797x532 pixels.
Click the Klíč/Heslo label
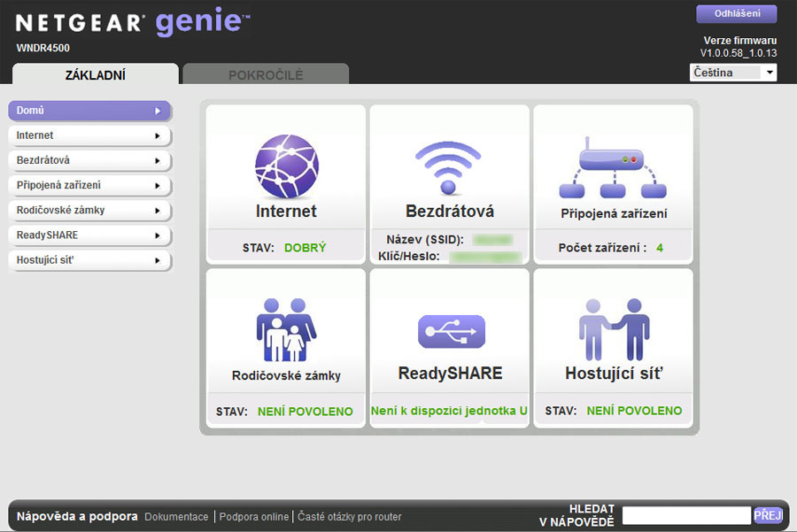click(x=408, y=256)
